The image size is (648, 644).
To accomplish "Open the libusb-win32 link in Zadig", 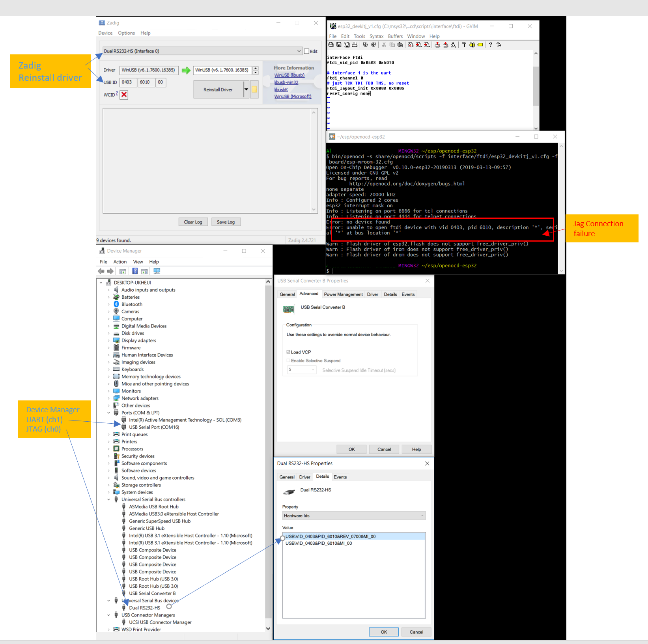I will (286, 82).
